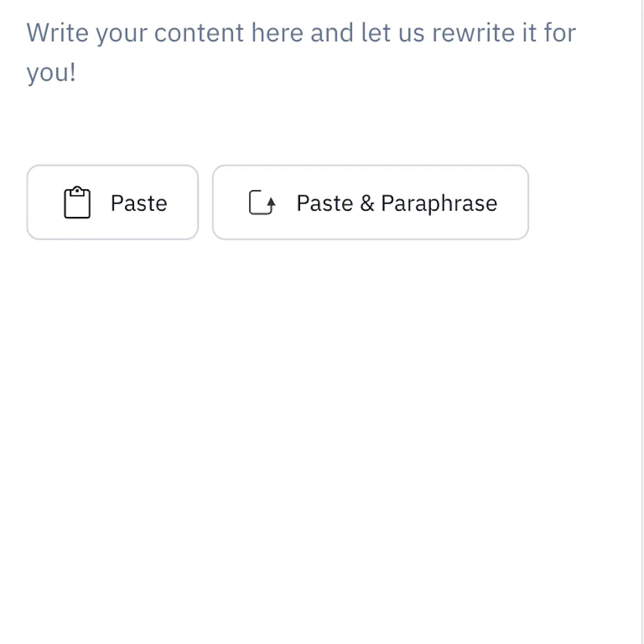Screen dimensions: 644x644
Task: Click the blank gap between the two buttons
Action: point(206,203)
